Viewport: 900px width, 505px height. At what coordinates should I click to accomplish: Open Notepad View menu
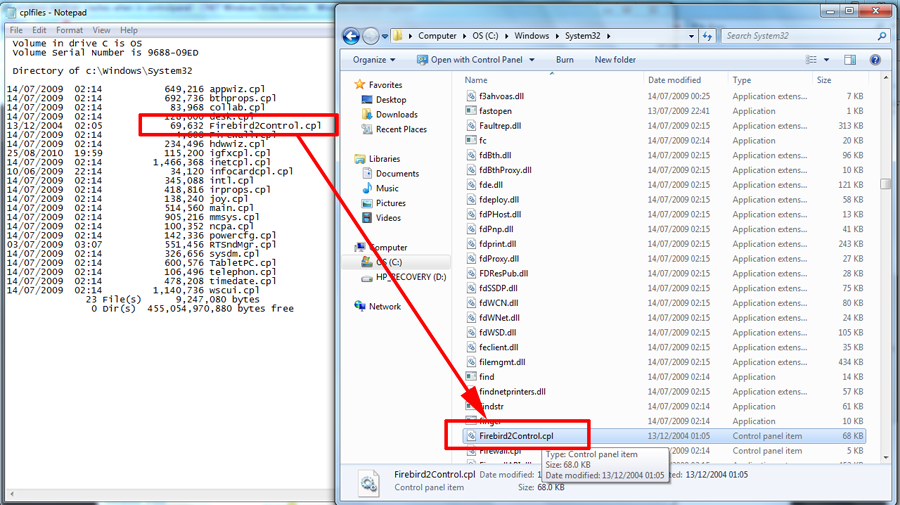click(x=101, y=30)
